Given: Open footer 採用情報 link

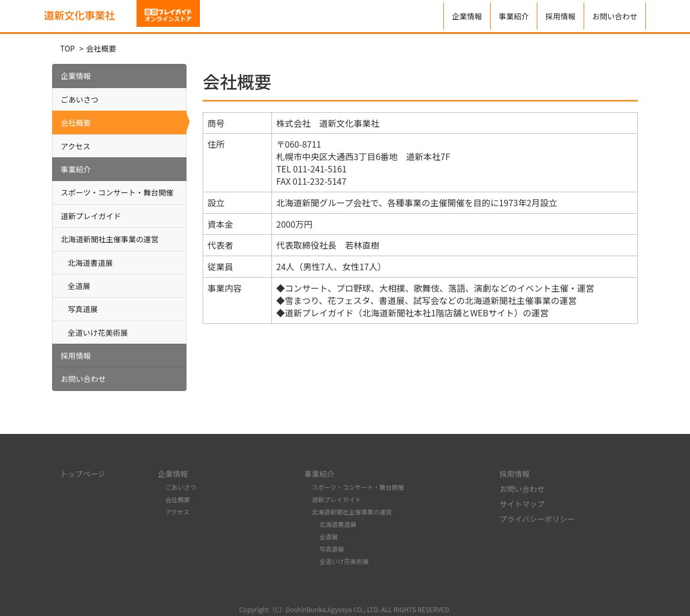Looking at the screenshot, I should (514, 474).
